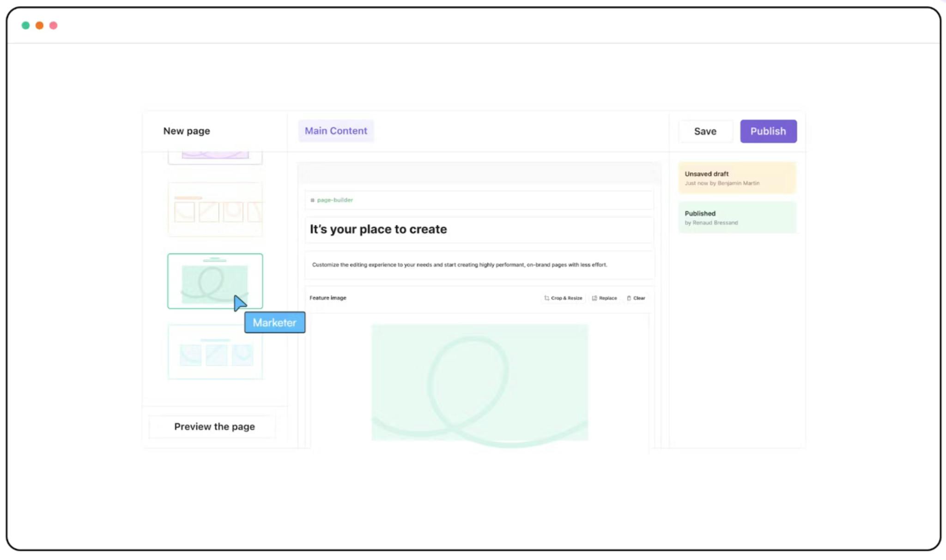Choose the orange grid layout template

(215, 210)
